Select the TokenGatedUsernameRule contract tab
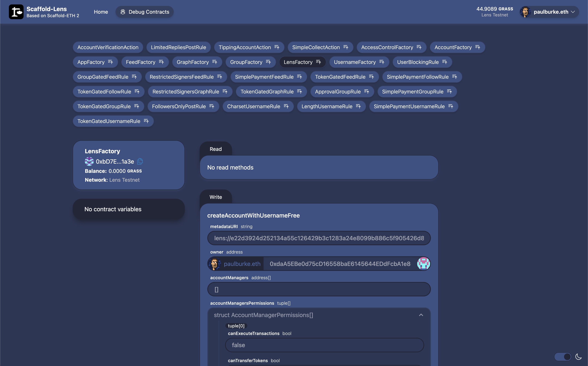 113,121
